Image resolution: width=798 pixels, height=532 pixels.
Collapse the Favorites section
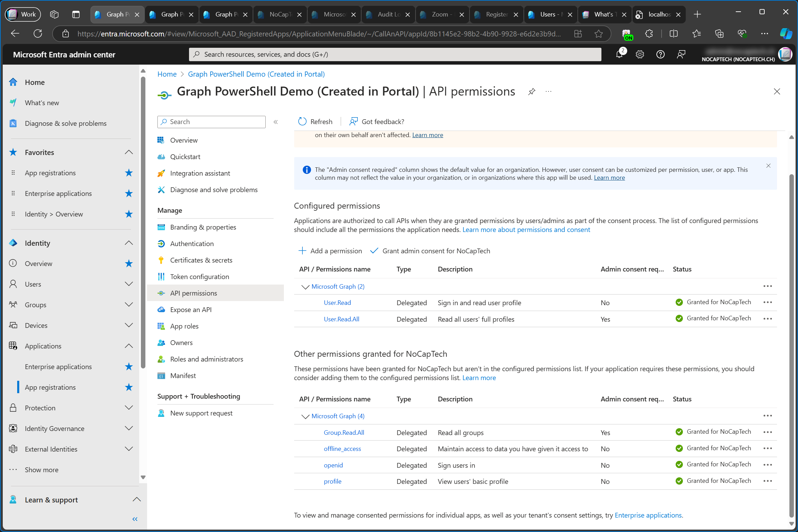click(x=129, y=152)
